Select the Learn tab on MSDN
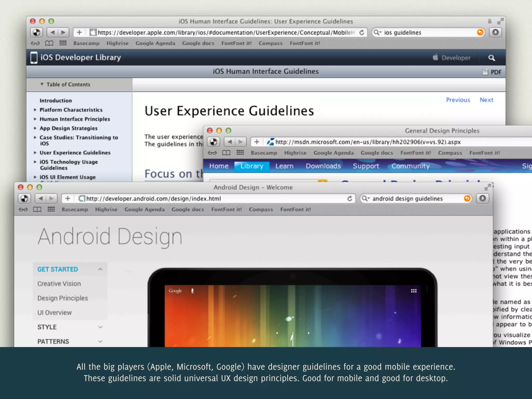 pyautogui.click(x=284, y=166)
